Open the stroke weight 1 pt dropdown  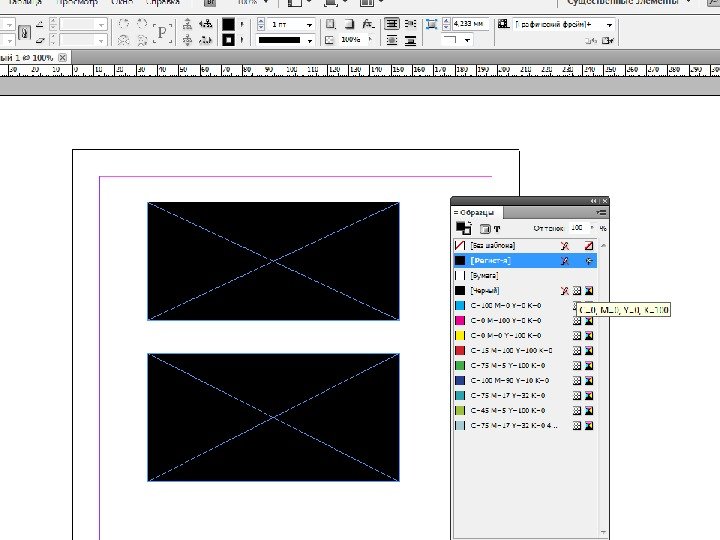coord(309,24)
